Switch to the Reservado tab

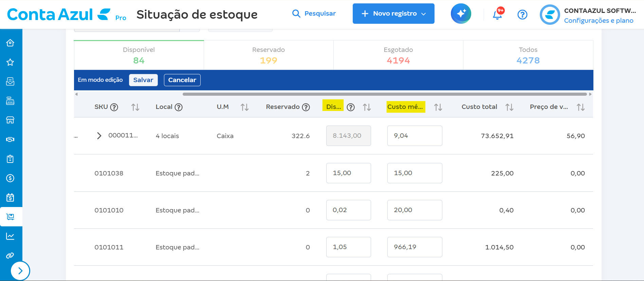pyautogui.click(x=269, y=55)
